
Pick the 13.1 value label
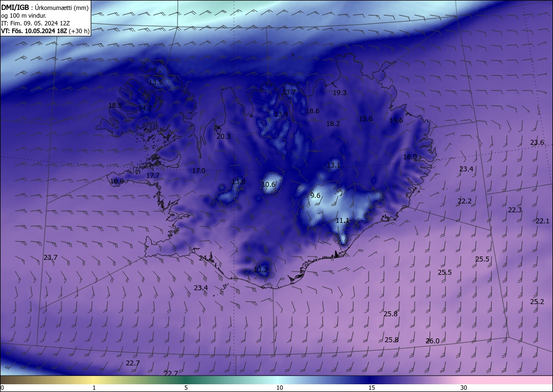[333, 165]
